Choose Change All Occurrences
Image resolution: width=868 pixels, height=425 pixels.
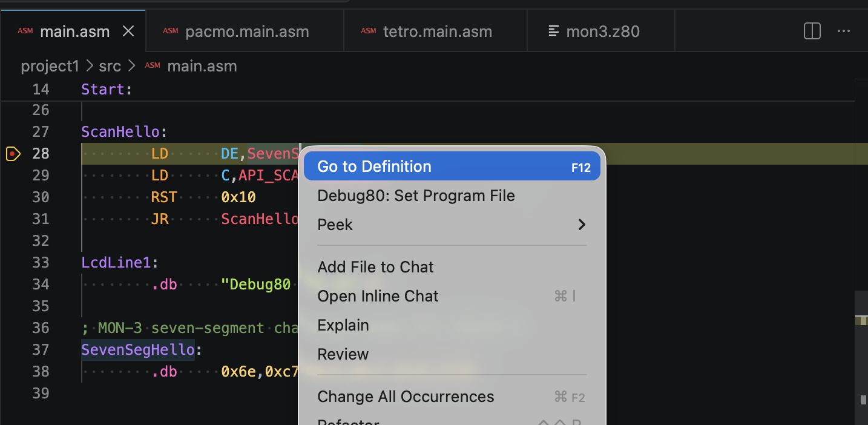pyautogui.click(x=452, y=397)
